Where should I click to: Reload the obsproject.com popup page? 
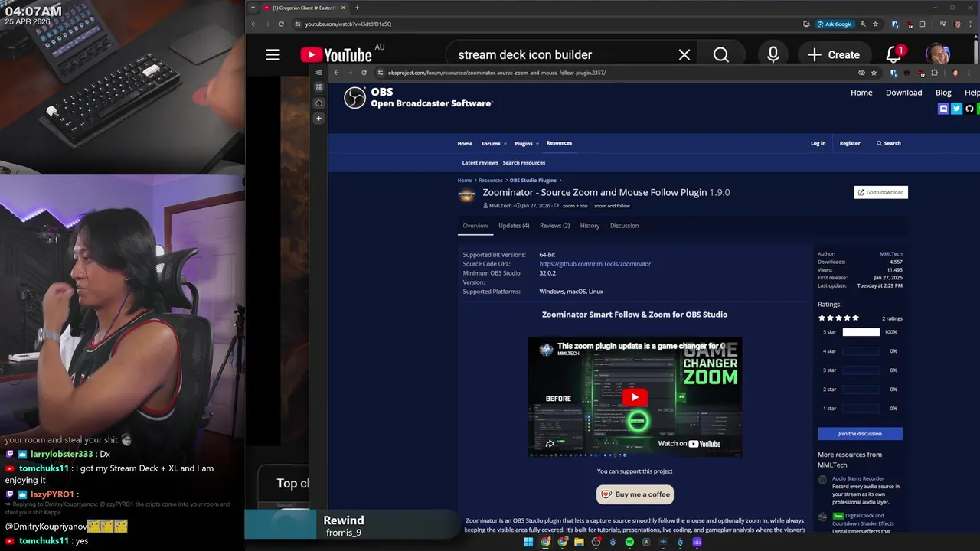(x=364, y=73)
